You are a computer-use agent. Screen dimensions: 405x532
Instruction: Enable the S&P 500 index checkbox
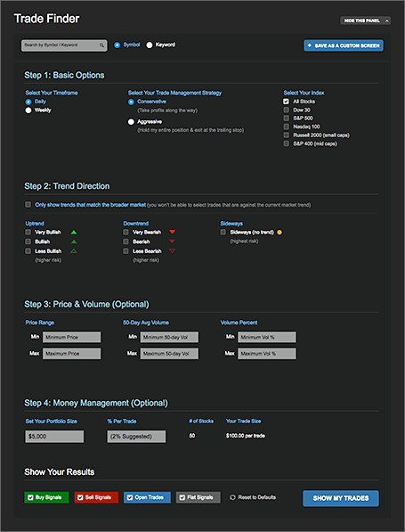click(x=287, y=118)
